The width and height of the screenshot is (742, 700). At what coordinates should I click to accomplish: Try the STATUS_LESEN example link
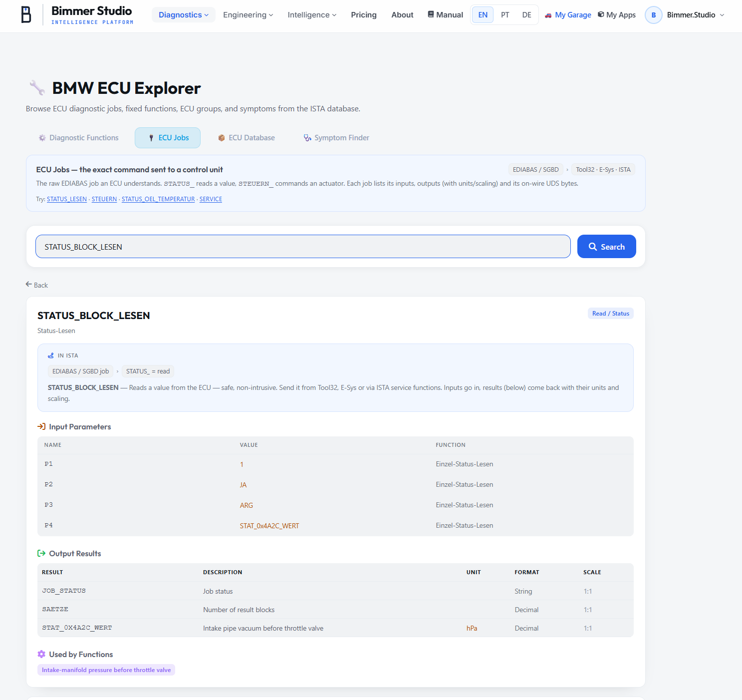(67, 199)
